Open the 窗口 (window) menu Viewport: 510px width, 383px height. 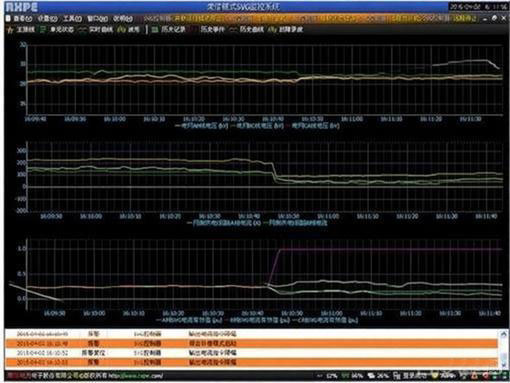click(x=97, y=19)
